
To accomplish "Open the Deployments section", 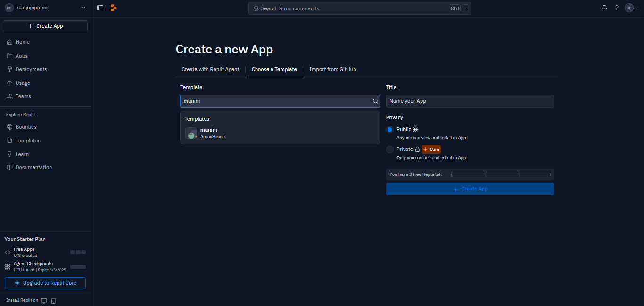I will [31, 69].
